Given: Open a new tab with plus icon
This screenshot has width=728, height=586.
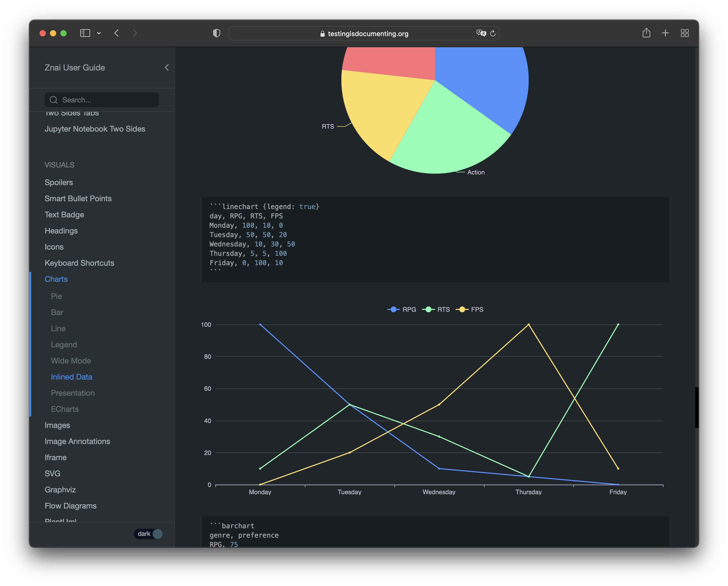Looking at the screenshot, I should 665,33.
